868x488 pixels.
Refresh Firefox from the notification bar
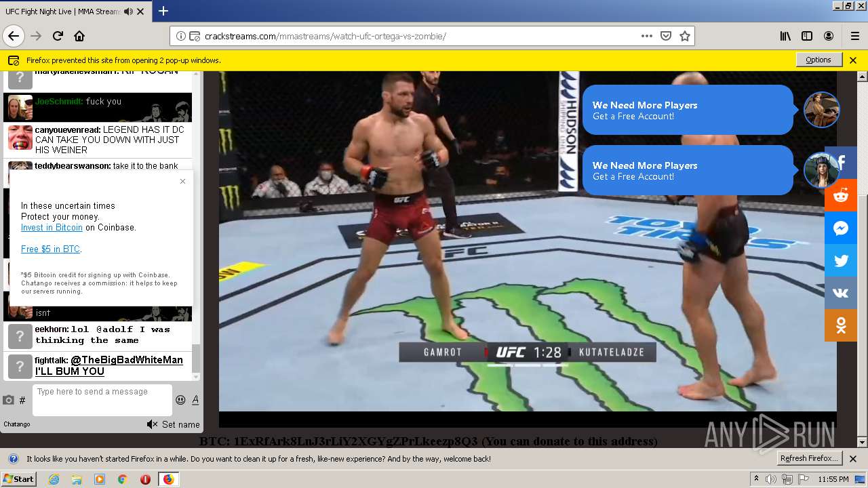(x=810, y=458)
